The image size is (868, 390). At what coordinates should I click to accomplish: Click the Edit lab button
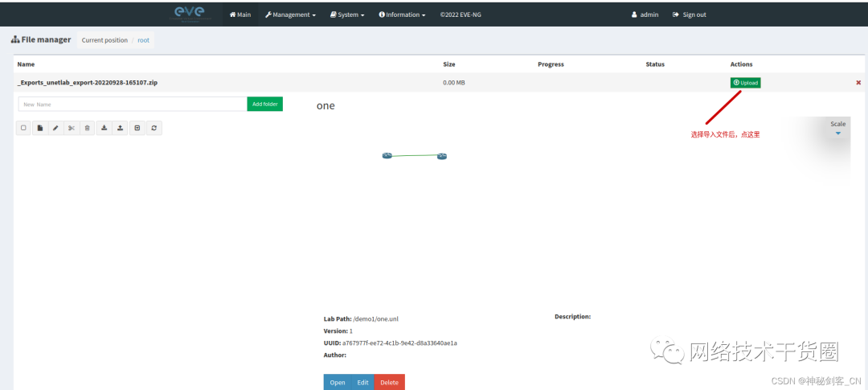[362, 382]
